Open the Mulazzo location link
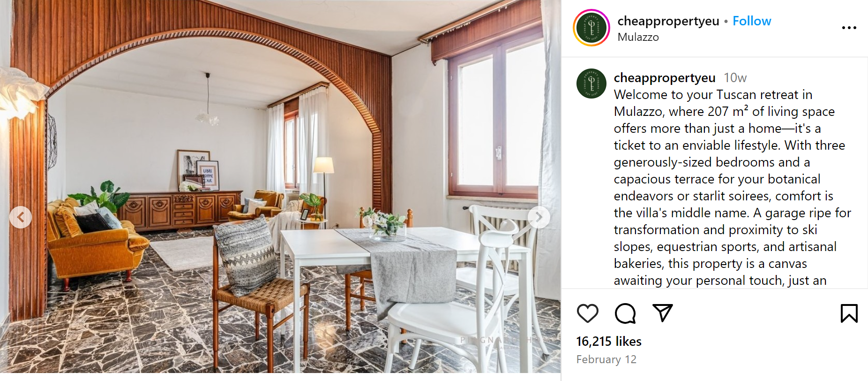Screen dimensions: 868x381 638,37
